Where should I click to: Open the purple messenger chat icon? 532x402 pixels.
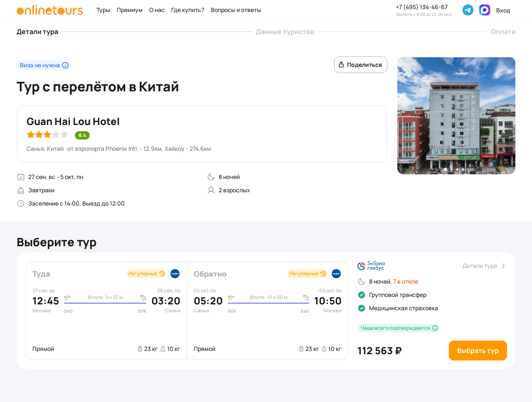click(485, 10)
